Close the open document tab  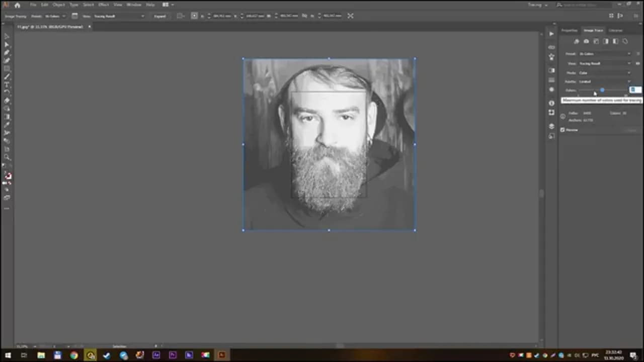90,27
